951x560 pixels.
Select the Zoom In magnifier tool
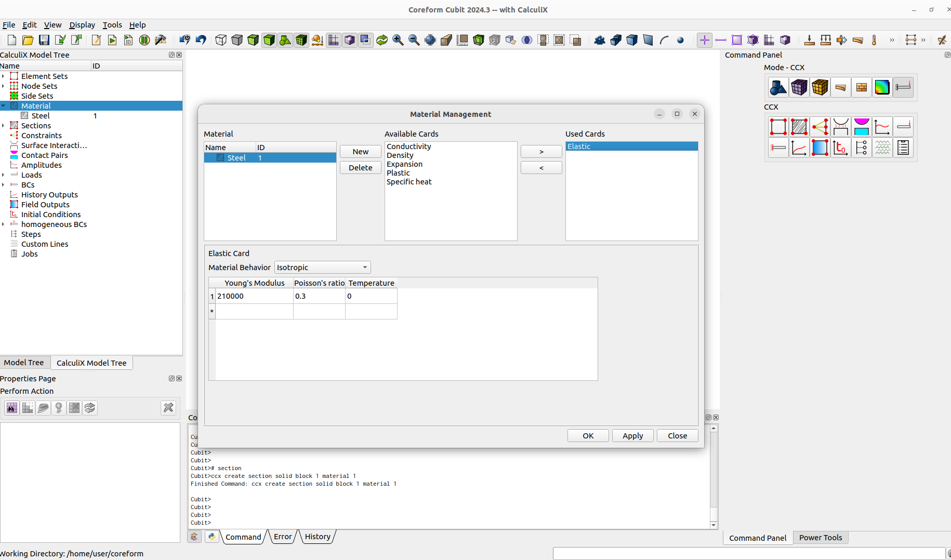(398, 40)
